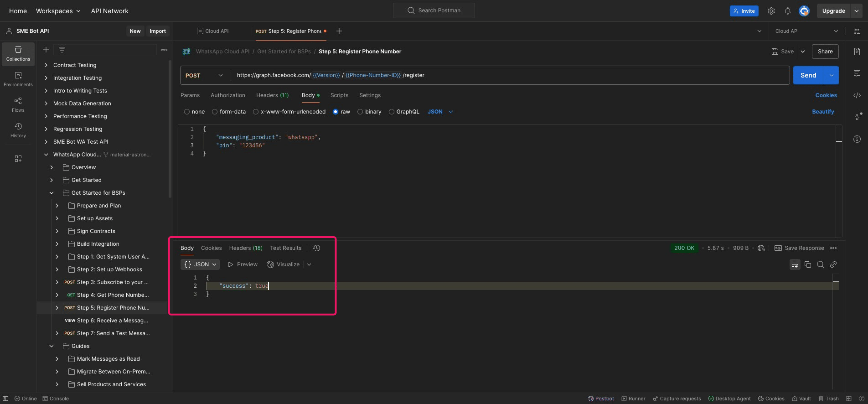868x404 pixels.
Task: Open response more options ellipsis
Action: pos(833,248)
